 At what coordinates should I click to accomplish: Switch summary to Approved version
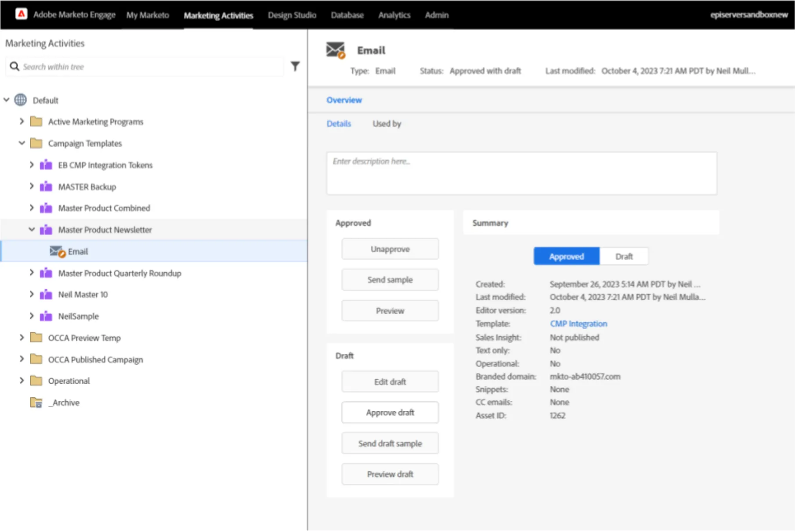pyautogui.click(x=567, y=256)
